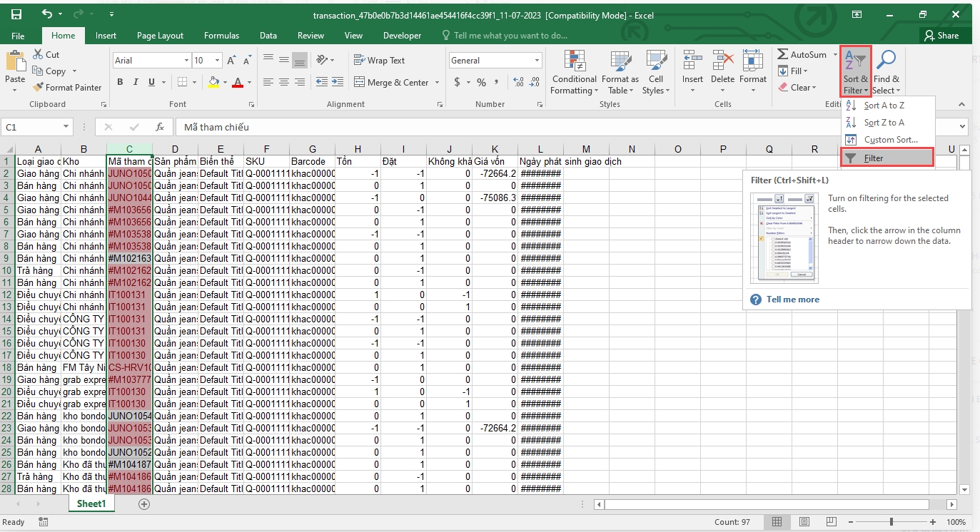Click the font color red swatch button
The image size is (980, 532).
pos(238,83)
